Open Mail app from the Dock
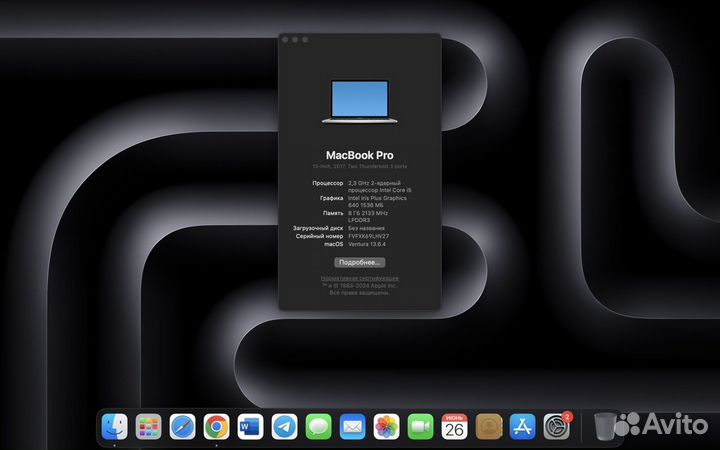 coord(352,427)
